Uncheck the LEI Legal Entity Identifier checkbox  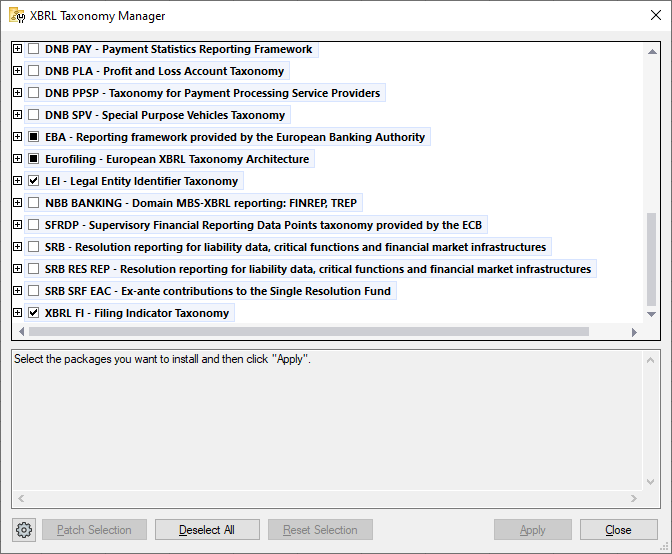pyautogui.click(x=34, y=181)
